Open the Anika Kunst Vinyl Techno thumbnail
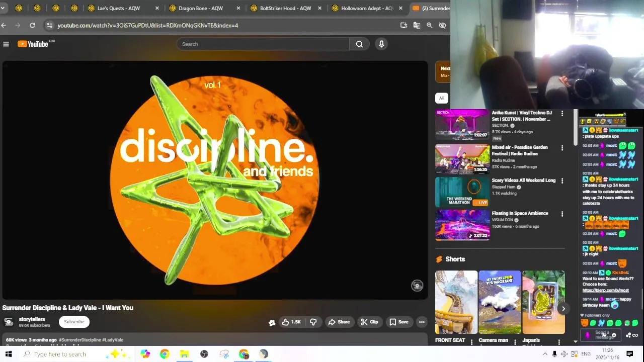Screen dimensions: 644x362 462,124
